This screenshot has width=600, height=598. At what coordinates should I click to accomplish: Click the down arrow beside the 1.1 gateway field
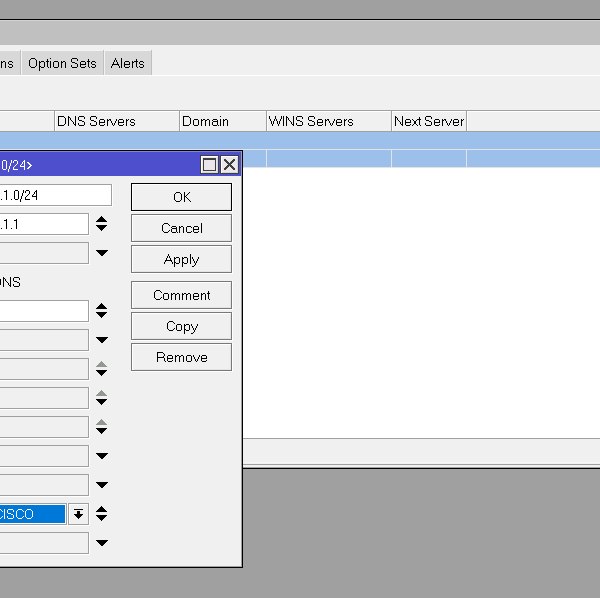click(101, 229)
